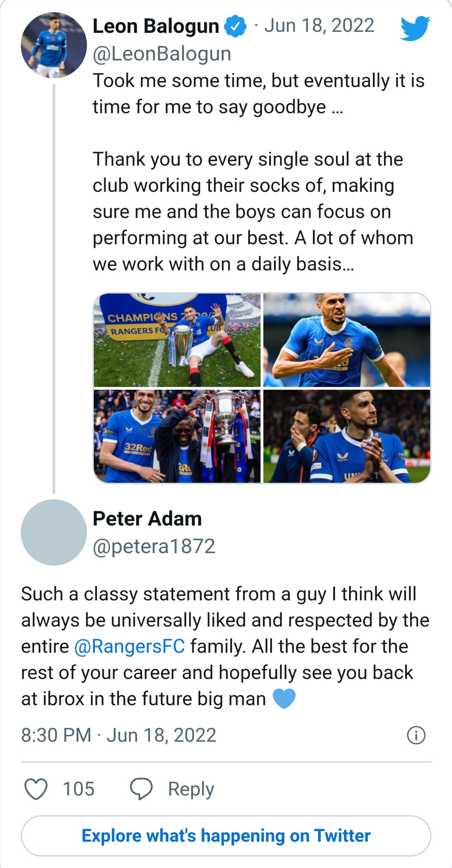Click the blue heart emoji
The height and width of the screenshot is (868, 452).
[284, 699]
